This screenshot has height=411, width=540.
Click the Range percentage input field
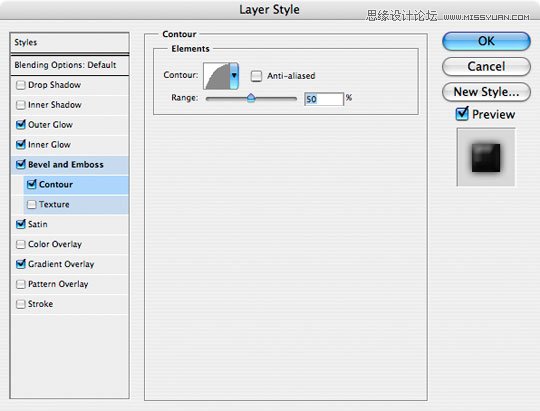coord(324,99)
